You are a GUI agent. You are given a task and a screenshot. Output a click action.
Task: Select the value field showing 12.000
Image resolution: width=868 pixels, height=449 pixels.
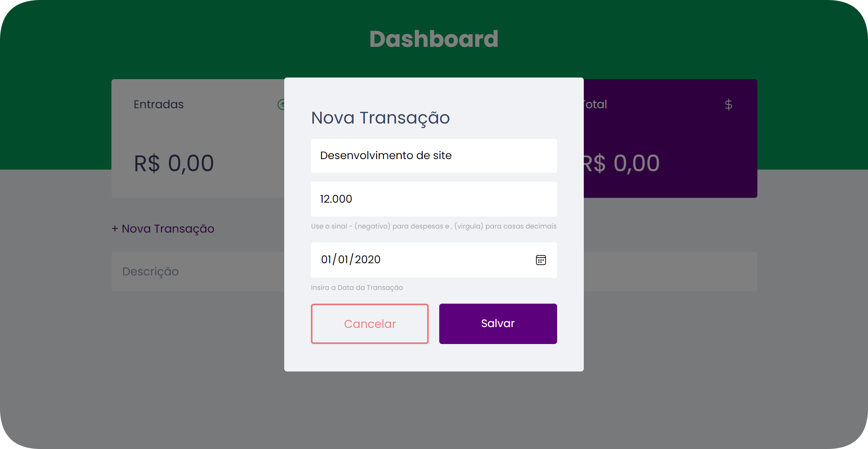click(x=434, y=199)
